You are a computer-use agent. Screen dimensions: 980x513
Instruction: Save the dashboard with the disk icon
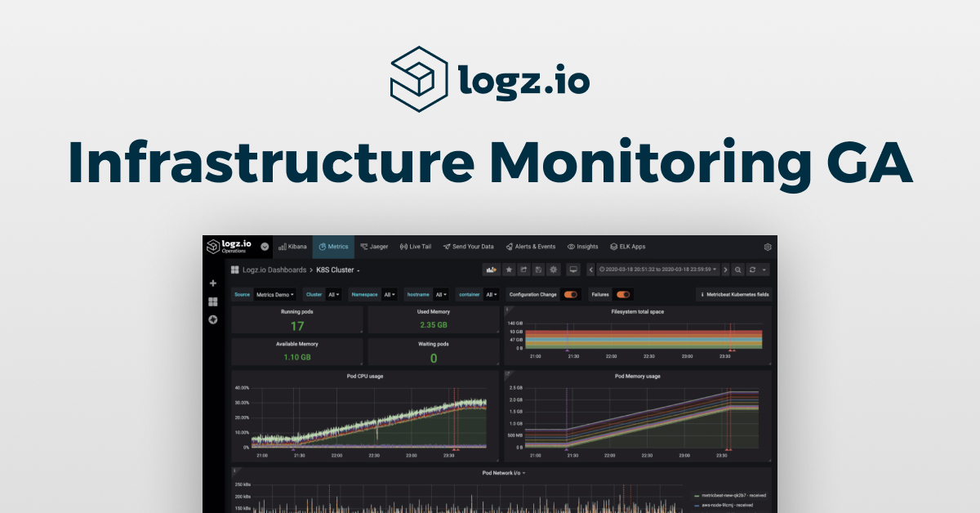(538, 270)
